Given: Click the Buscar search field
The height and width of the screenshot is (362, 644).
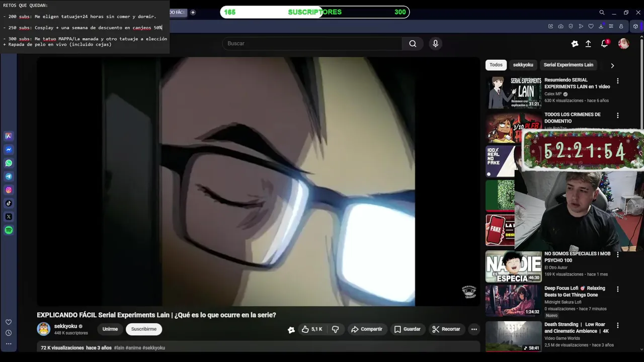Looking at the screenshot, I should (x=312, y=44).
